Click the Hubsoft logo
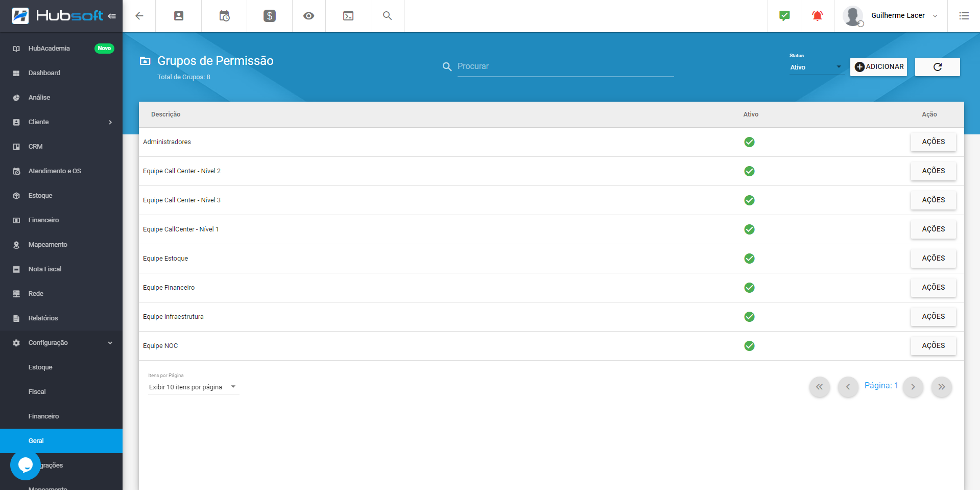 pos(58,16)
